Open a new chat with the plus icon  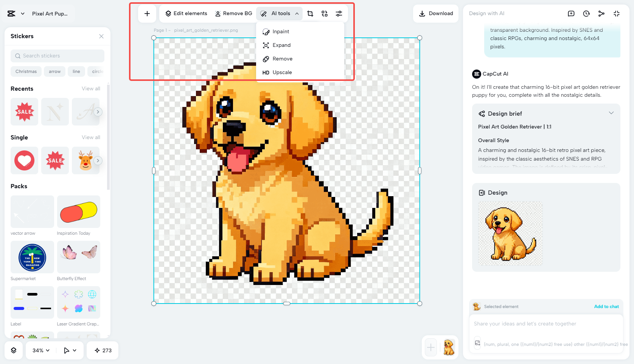(x=571, y=13)
